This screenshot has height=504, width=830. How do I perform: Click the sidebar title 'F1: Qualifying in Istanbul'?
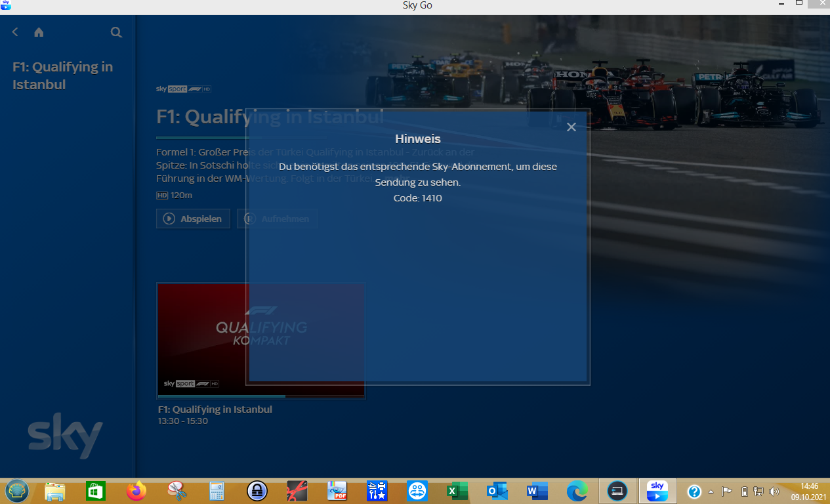point(63,75)
